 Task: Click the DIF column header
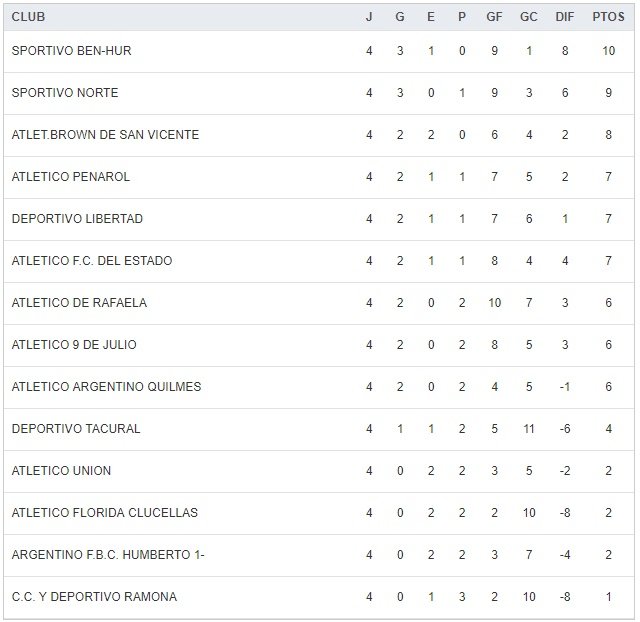[565, 17]
